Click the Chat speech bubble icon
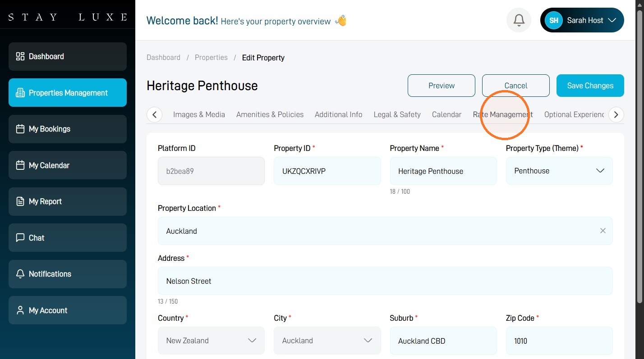This screenshot has width=644, height=359. point(20,238)
